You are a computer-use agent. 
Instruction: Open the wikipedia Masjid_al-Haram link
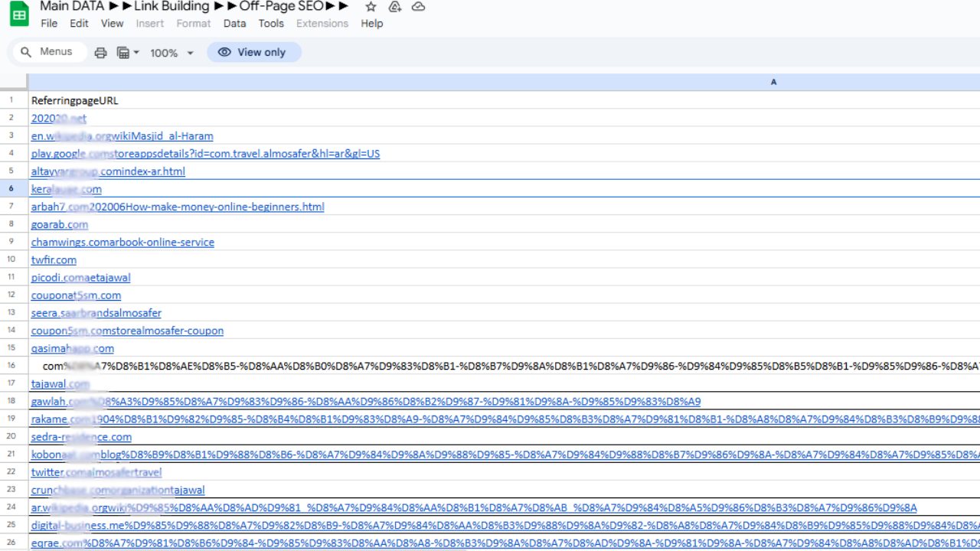122,136
